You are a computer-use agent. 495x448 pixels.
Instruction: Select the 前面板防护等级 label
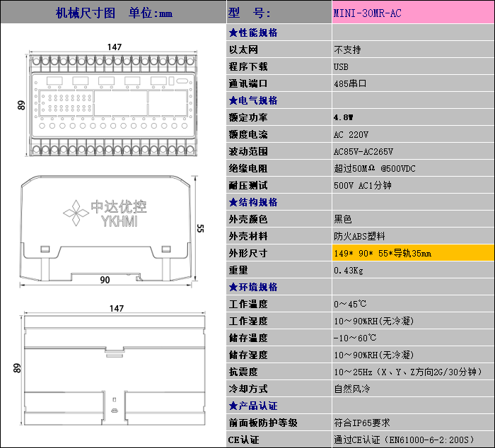point(263,423)
